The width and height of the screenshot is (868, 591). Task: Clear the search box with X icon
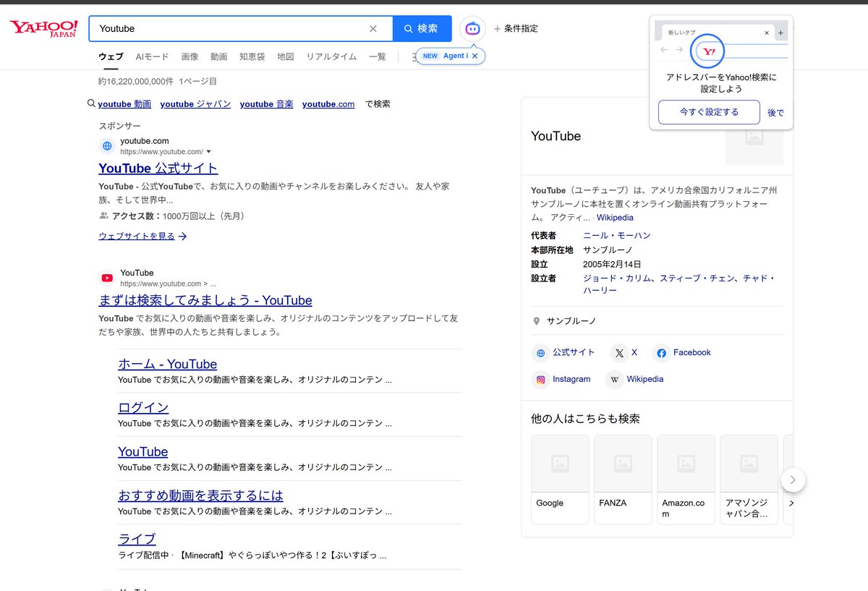pyautogui.click(x=373, y=29)
